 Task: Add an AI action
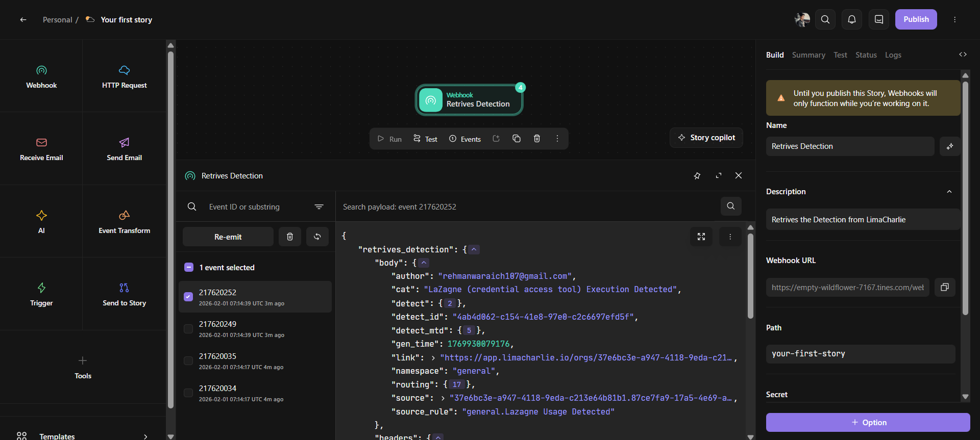coord(41,222)
